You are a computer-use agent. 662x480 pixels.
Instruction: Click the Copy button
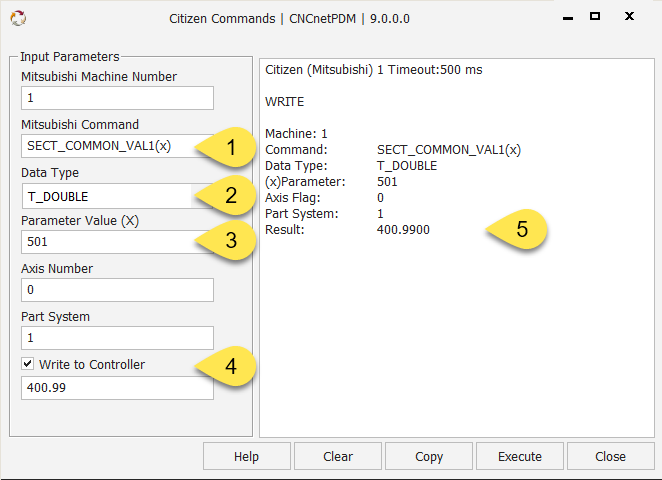tap(429, 456)
